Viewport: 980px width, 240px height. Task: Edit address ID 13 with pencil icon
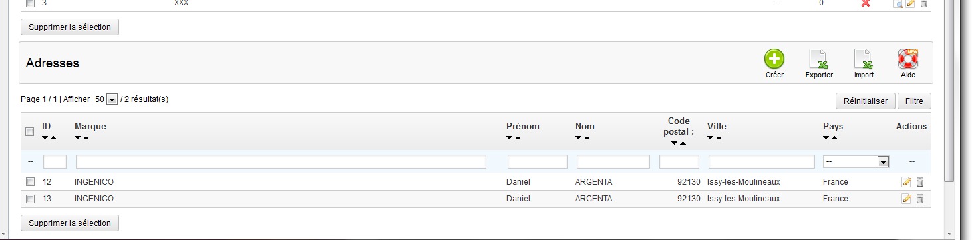point(906,199)
